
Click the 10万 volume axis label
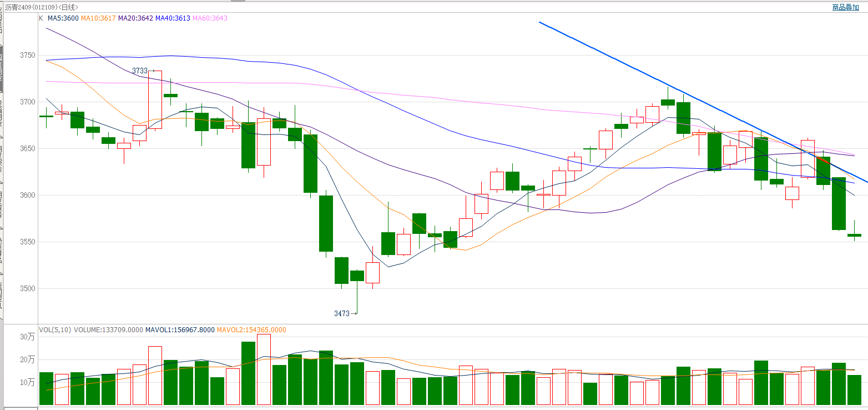pyautogui.click(x=27, y=383)
